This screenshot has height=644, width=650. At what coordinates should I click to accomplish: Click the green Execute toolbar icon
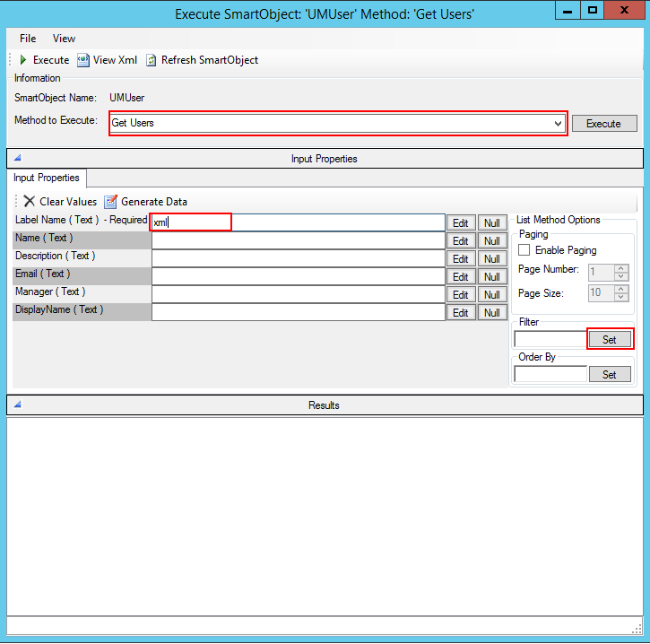point(23,60)
